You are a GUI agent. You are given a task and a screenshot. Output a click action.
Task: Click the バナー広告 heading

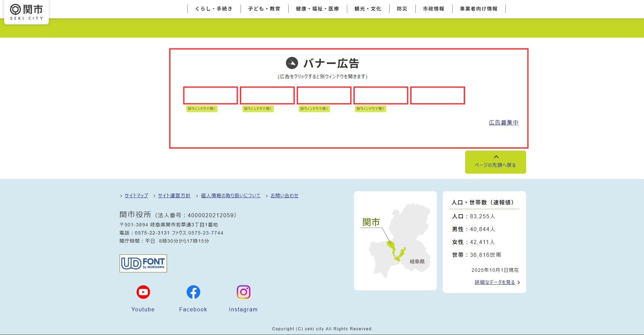tap(331, 63)
